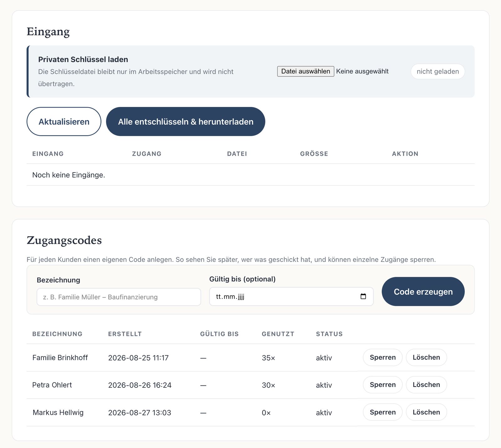The image size is (501, 448).
Task: Click the GÜLTIG BIS column header
Action: click(219, 334)
